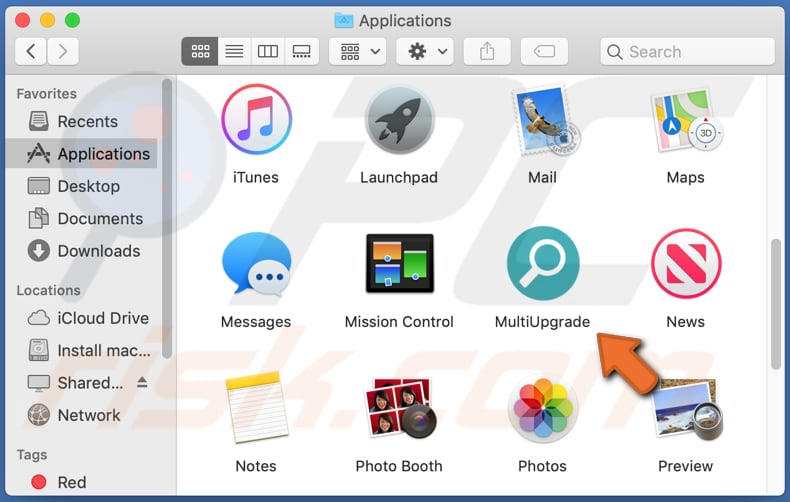Open the Install mac... volume
Viewport: 790px width, 502px height.
pyautogui.click(x=82, y=350)
